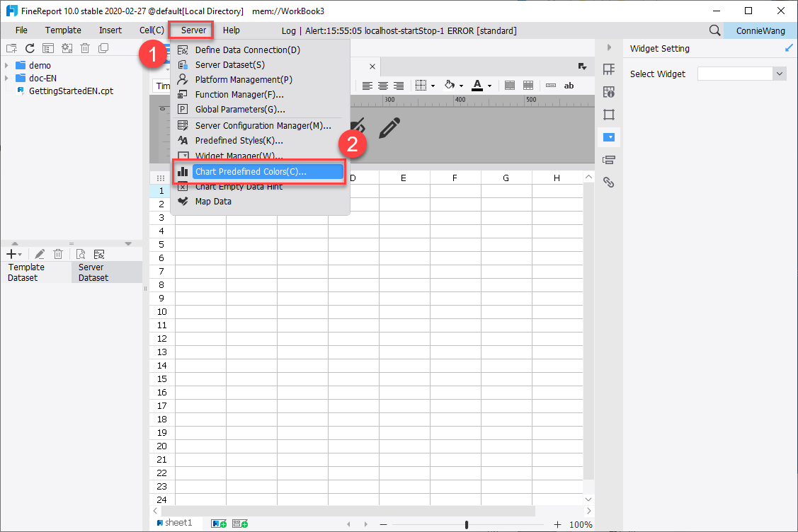Open the Help menu
The image size is (798, 532).
click(231, 30)
